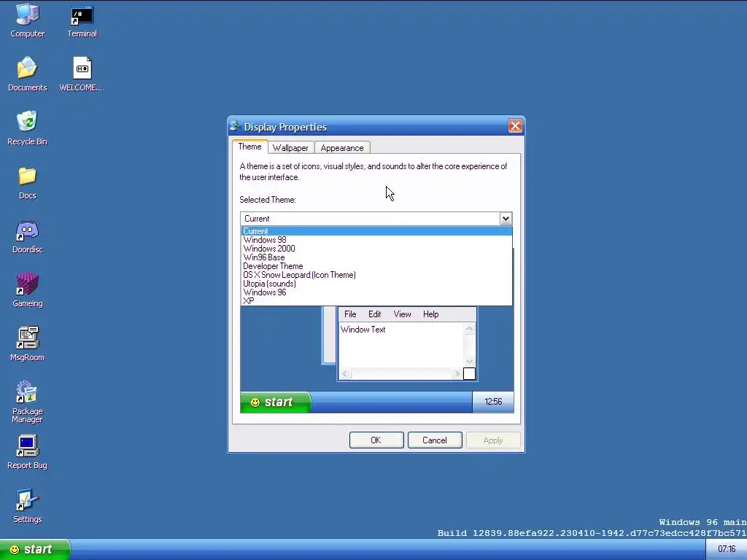Open the Settings desktop icon
This screenshot has height=560, width=747.
28,506
